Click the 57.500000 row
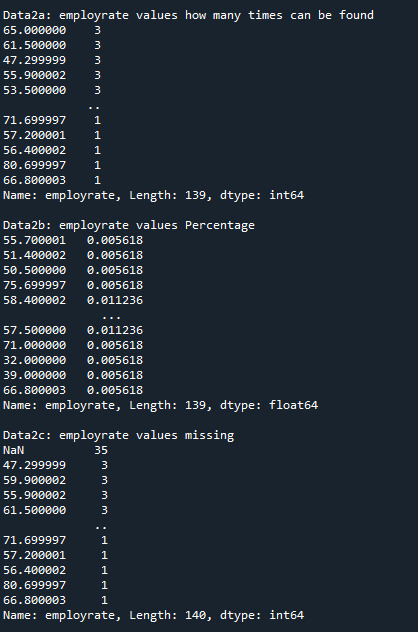 click(73, 330)
